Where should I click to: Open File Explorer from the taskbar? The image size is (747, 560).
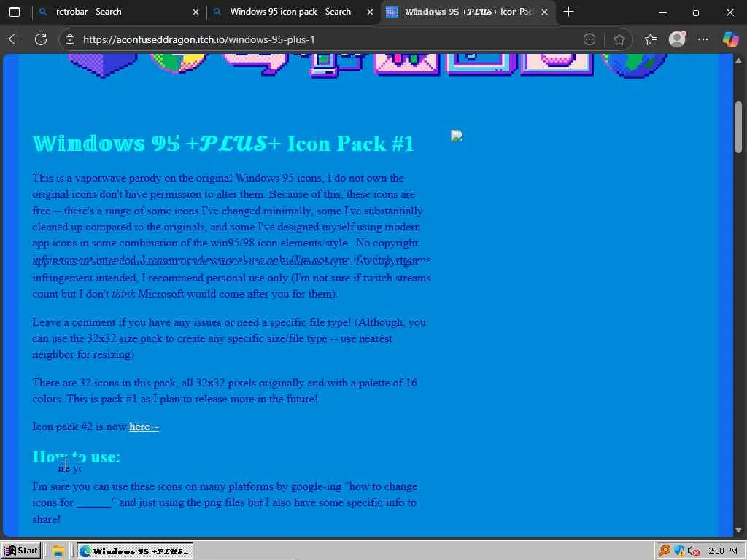coord(58,551)
